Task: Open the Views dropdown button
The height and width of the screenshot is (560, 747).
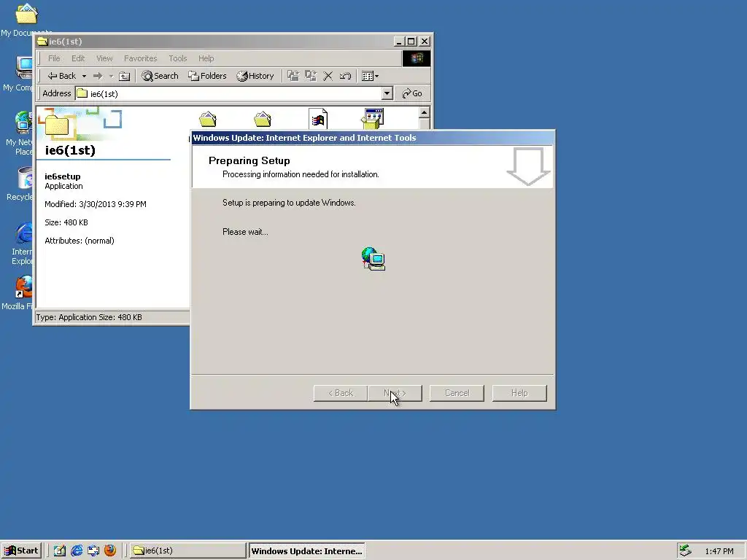Action: 370,76
